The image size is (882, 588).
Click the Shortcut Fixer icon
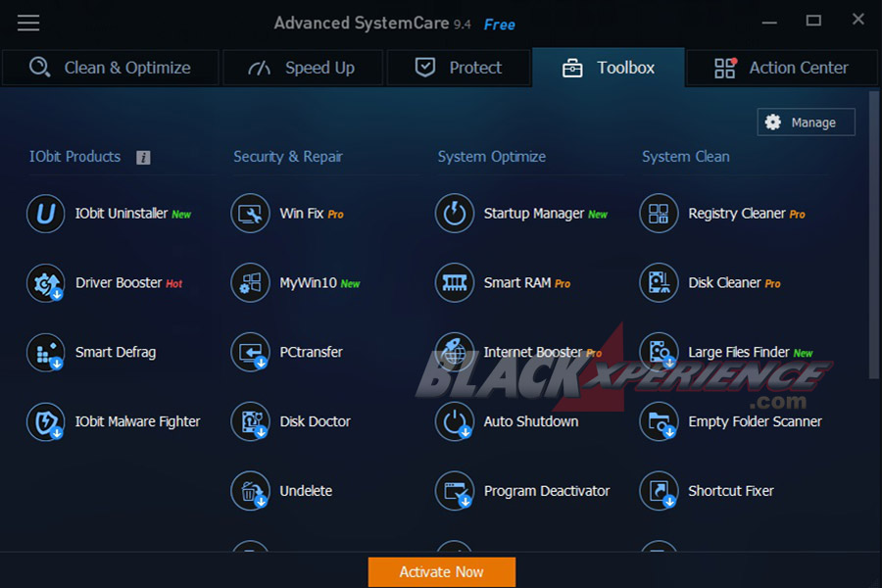coord(659,491)
